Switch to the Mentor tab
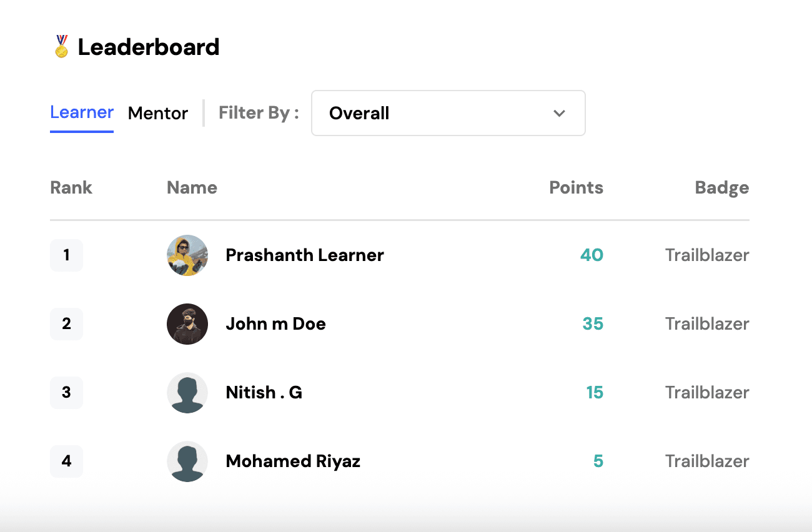 (x=158, y=113)
